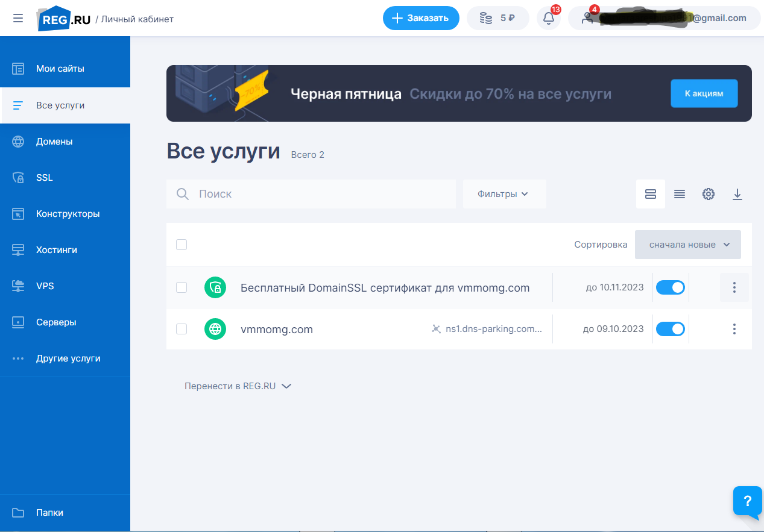Check the box next to vmmomg.com domain
Viewport: 764px width, 532px height.
coord(182,329)
